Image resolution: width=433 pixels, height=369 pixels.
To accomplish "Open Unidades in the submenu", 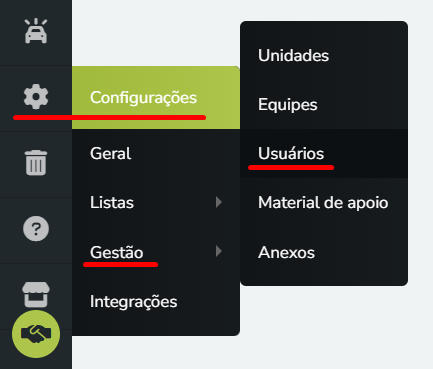I will click(324, 56).
